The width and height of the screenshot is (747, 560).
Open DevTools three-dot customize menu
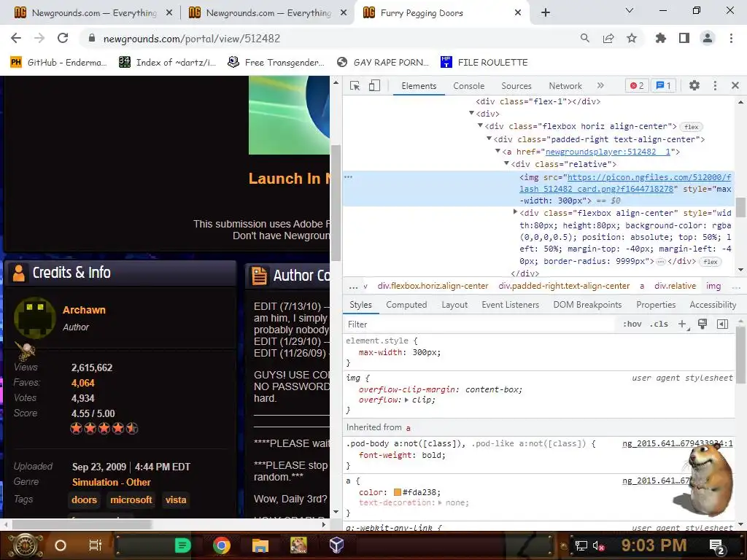coord(715,85)
